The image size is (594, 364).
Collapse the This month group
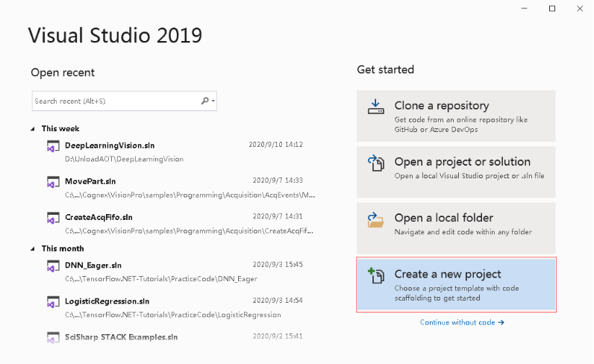(33, 249)
